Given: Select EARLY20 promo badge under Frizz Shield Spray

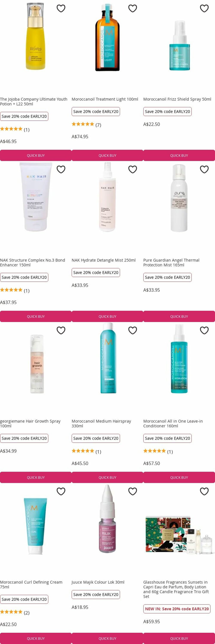Looking at the screenshot, I should [168, 111].
